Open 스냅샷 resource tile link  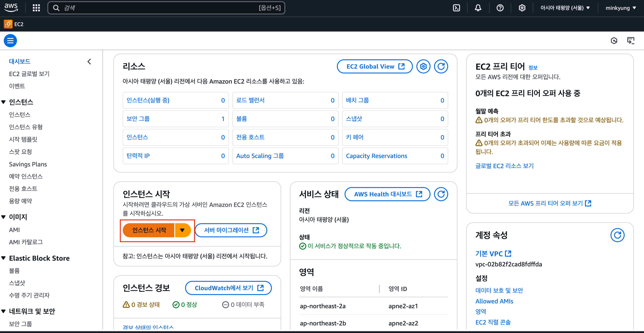click(x=354, y=119)
